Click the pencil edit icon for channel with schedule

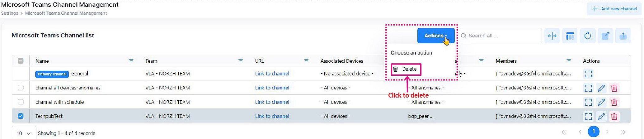pos(601,102)
